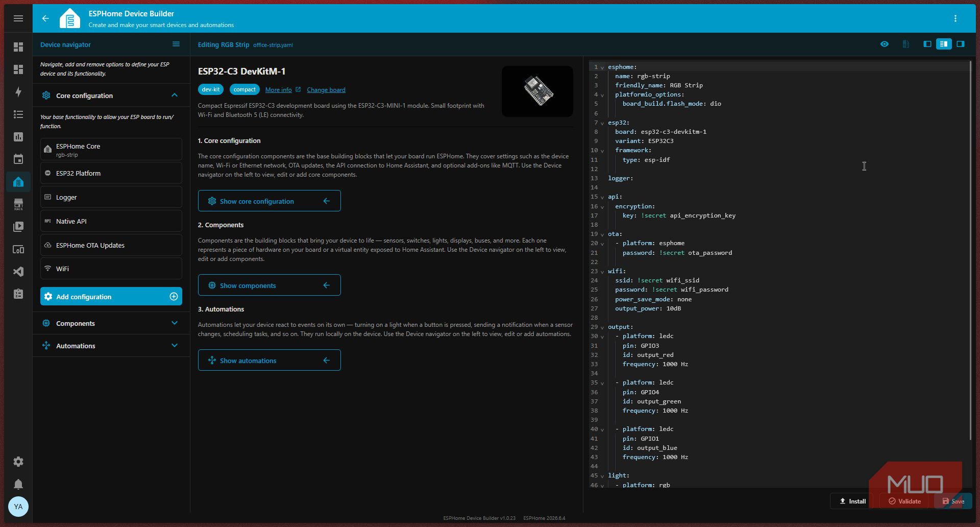The image size is (980, 527).
Task: Expand the Components section
Action: click(175, 323)
